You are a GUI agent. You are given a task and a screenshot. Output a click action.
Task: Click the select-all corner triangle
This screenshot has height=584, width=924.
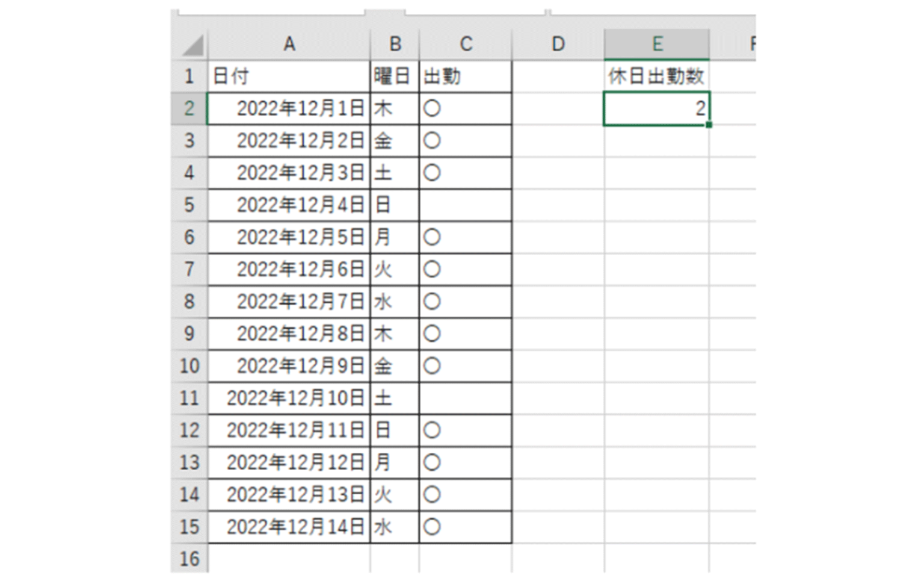tap(193, 46)
